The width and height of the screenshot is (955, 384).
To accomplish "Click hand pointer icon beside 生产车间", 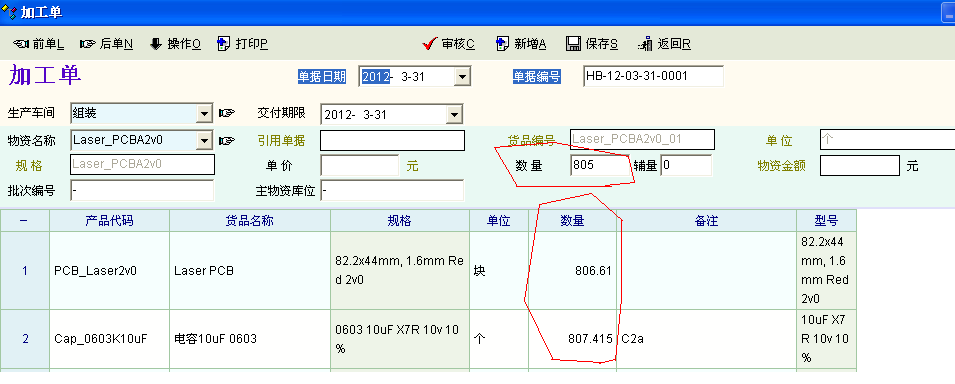I will 227,113.
